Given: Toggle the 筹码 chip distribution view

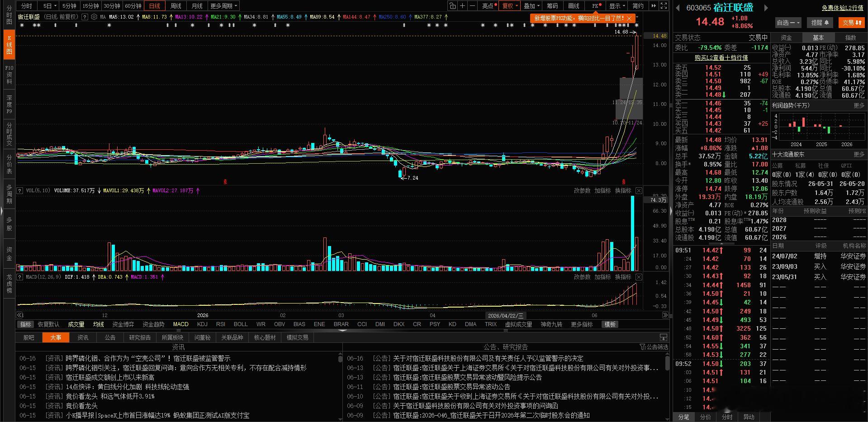Looking at the screenshot, I should pos(552,6).
